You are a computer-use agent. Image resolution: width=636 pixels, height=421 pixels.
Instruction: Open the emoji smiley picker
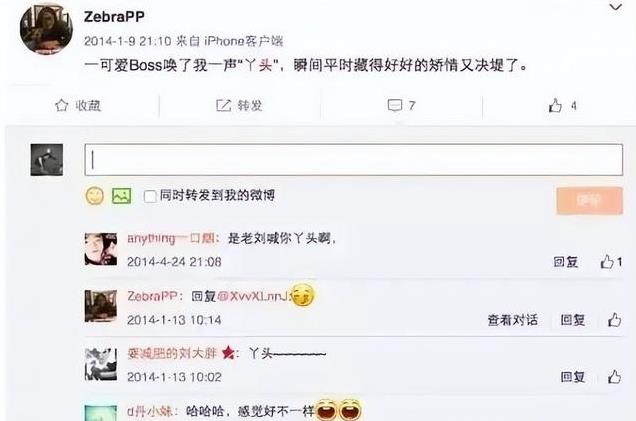point(95,196)
